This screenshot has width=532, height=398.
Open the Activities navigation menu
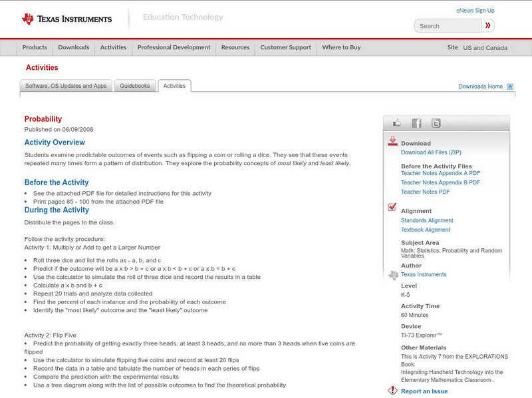[x=113, y=47]
